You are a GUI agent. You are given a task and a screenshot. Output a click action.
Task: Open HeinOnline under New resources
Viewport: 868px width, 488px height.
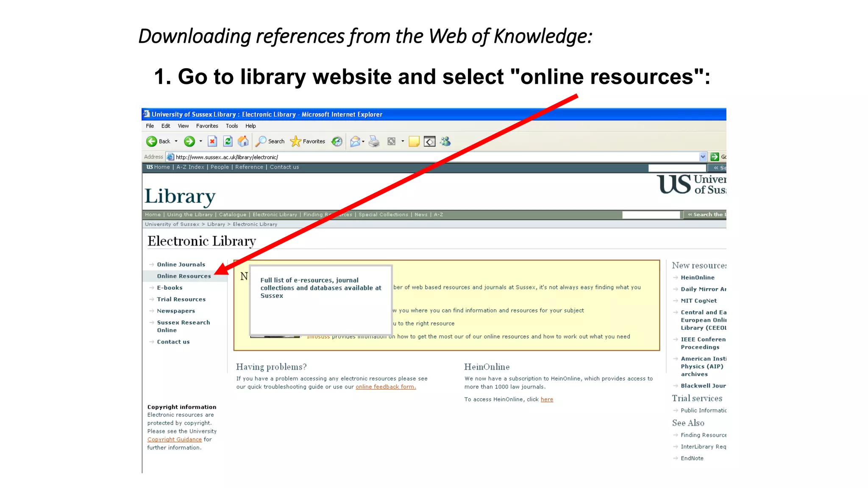[698, 277]
